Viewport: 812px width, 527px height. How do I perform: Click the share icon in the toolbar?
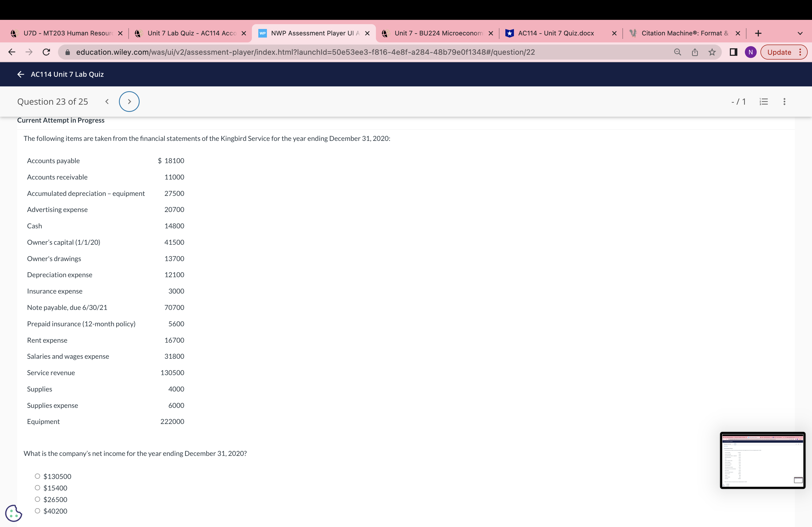(695, 52)
